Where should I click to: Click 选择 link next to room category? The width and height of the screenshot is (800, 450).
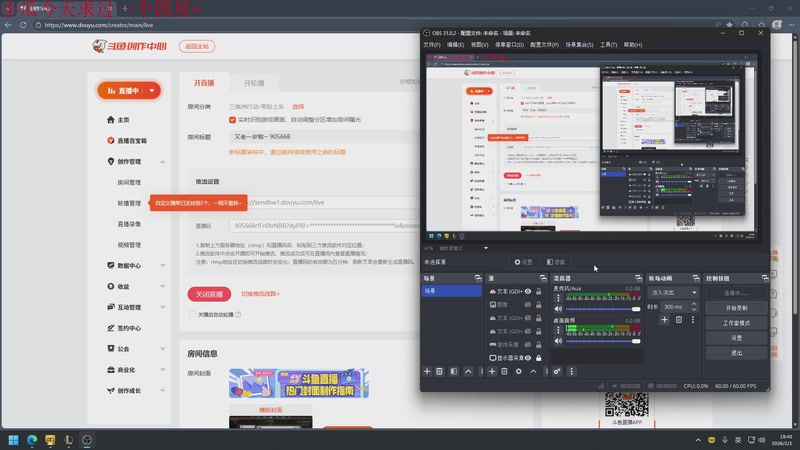click(x=298, y=107)
